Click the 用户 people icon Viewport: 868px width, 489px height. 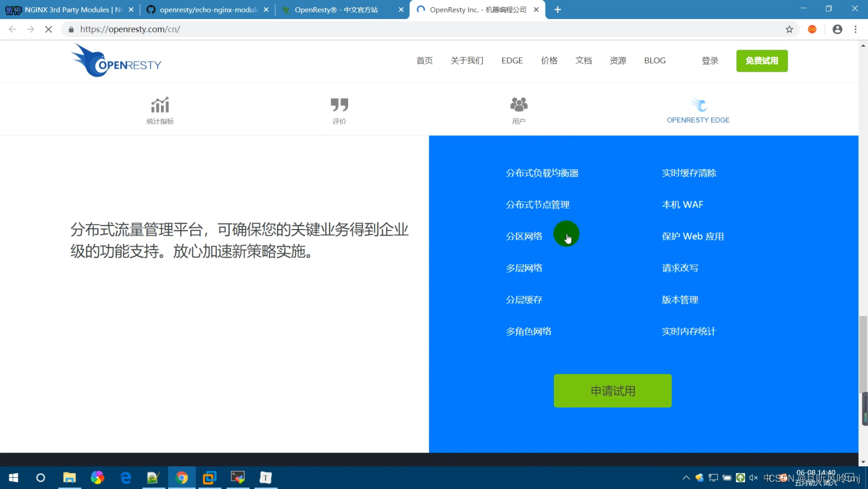tap(518, 105)
